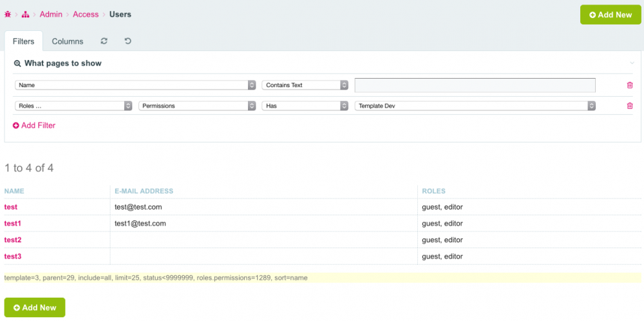Delete the Name filter row

(x=629, y=85)
